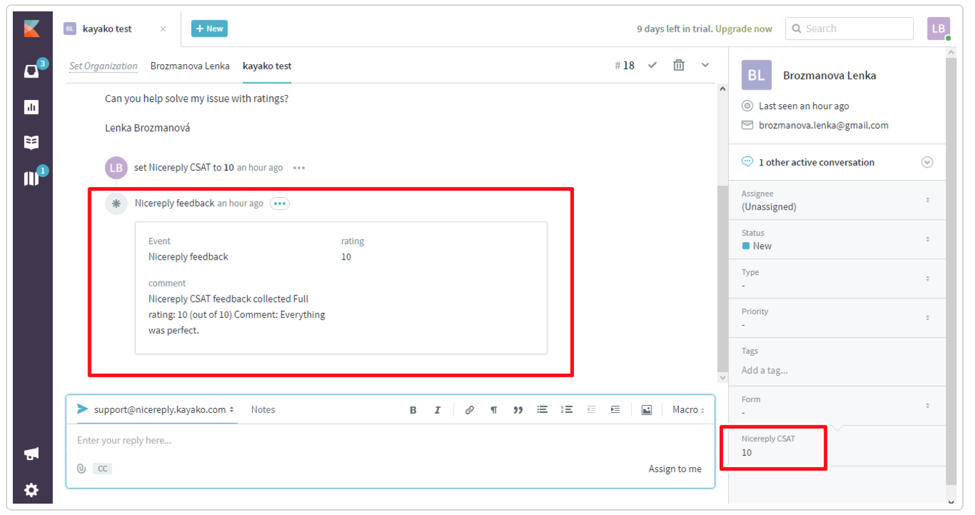Open the settings gear icon
Screen dimensions: 975x515
(x=32, y=490)
